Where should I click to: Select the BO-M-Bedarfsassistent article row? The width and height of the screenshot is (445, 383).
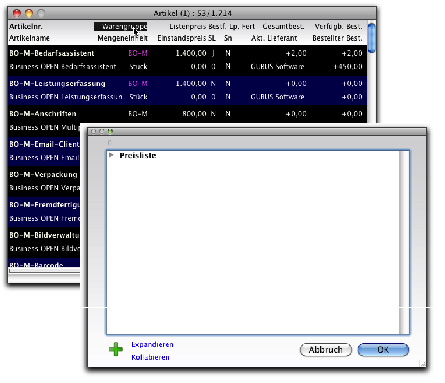187,60
